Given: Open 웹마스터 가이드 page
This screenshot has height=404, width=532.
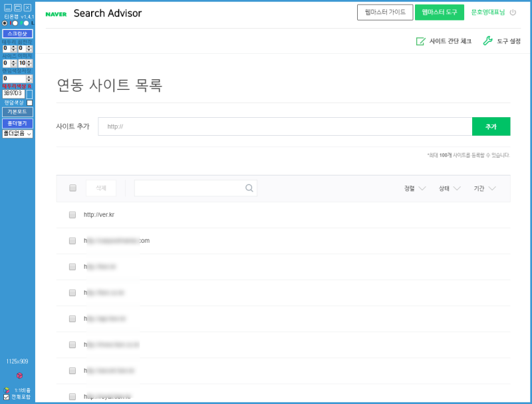Looking at the screenshot, I should point(385,12).
